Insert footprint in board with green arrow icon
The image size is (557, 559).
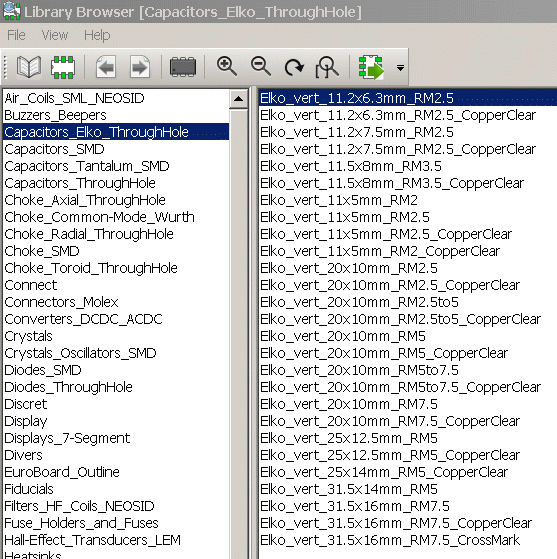[x=371, y=67]
